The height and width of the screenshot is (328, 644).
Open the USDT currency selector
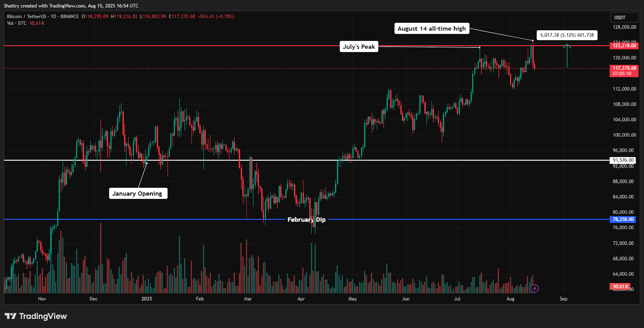(x=624, y=18)
